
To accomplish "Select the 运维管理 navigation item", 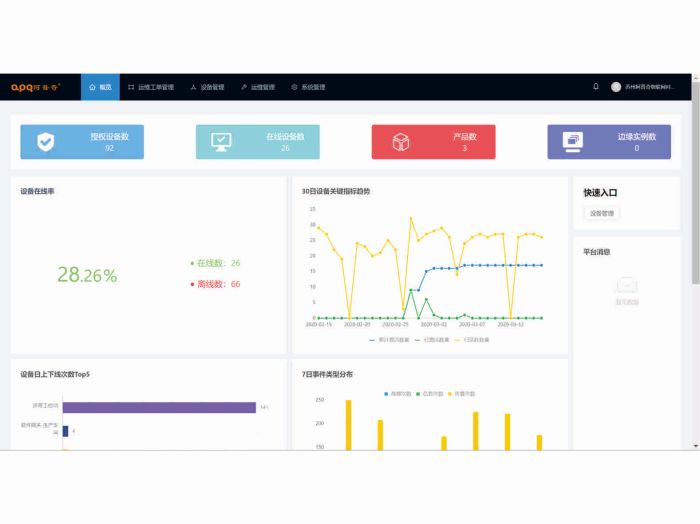I will (258, 87).
